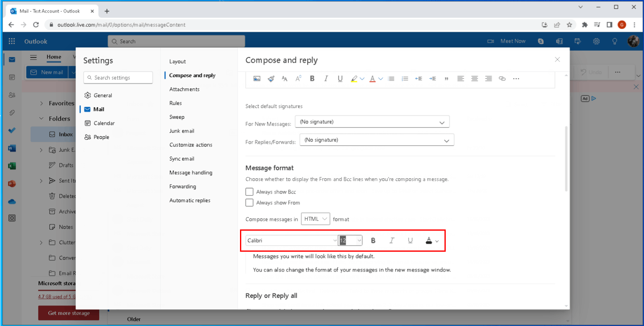Image resolution: width=644 pixels, height=326 pixels.
Task: Change Compose messages in HTML format dropdown
Action: (x=315, y=219)
